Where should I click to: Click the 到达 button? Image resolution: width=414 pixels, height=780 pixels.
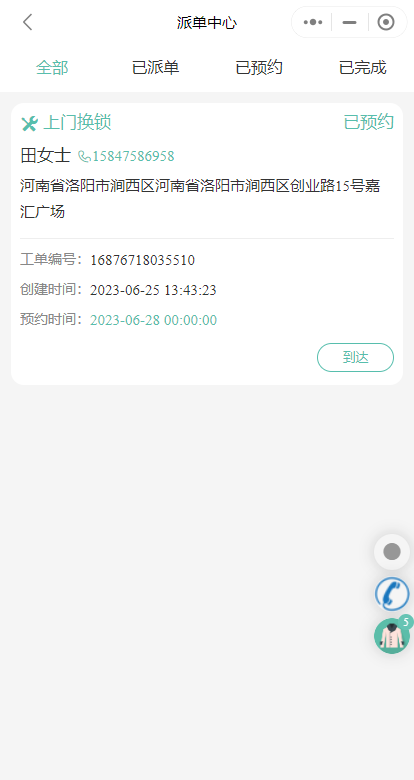click(x=355, y=357)
